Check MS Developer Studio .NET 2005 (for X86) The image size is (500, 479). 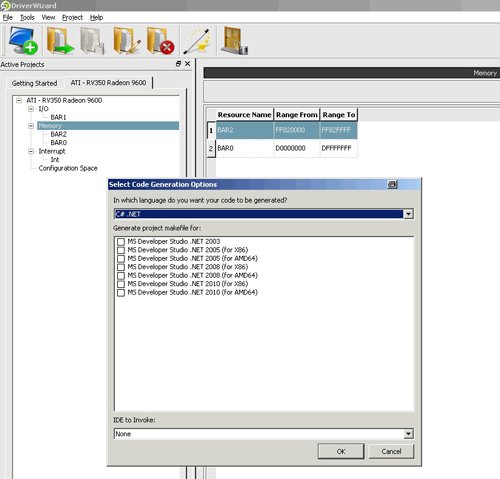pos(121,250)
